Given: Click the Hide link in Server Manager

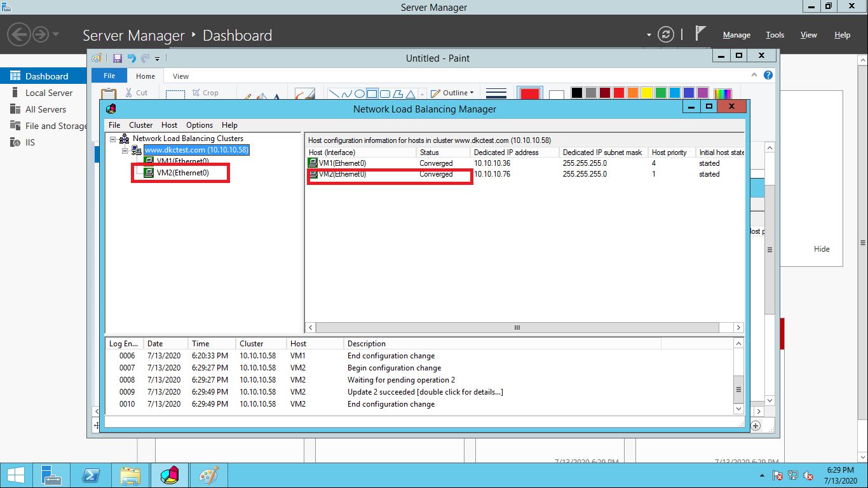Looking at the screenshot, I should [x=822, y=249].
